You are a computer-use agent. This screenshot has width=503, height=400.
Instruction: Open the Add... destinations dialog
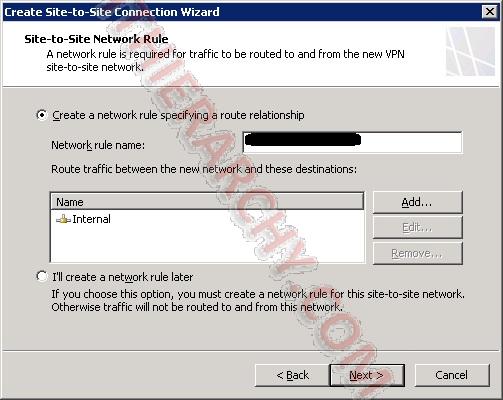coord(418,202)
